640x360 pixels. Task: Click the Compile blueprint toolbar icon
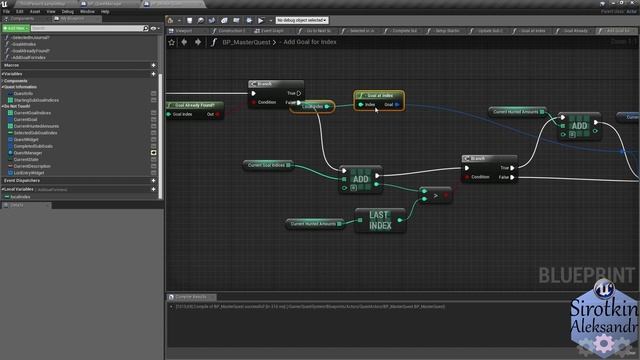(171, 20)
